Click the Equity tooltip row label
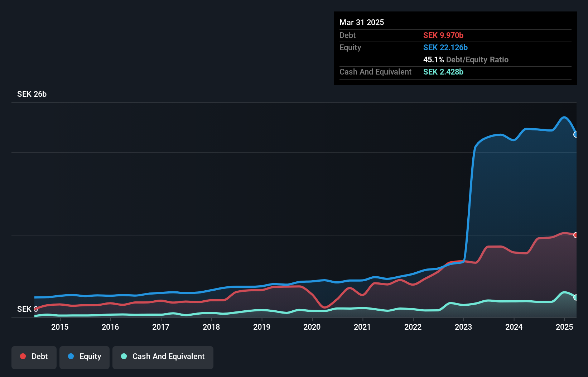 pos(350,47)
